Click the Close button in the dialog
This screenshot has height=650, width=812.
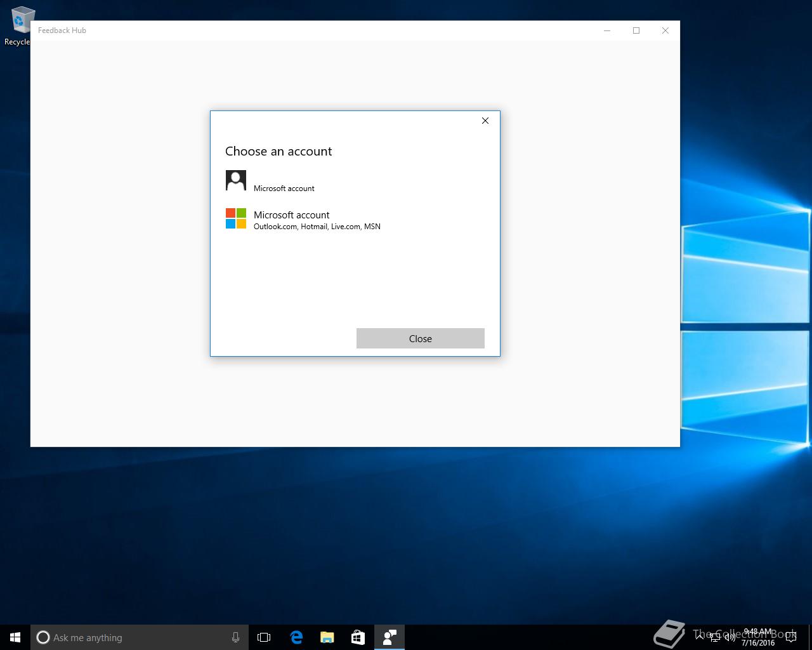click(x=421, y=338)
